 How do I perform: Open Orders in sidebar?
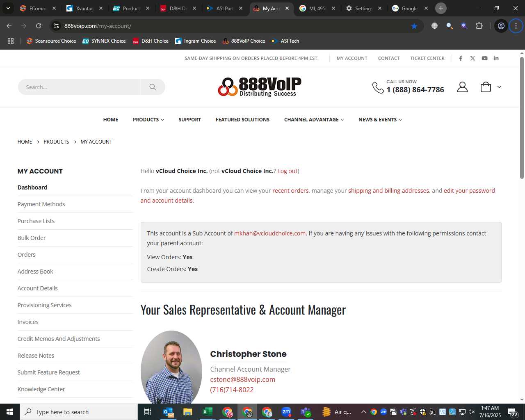pyautogui.click(x=27, y=255)
